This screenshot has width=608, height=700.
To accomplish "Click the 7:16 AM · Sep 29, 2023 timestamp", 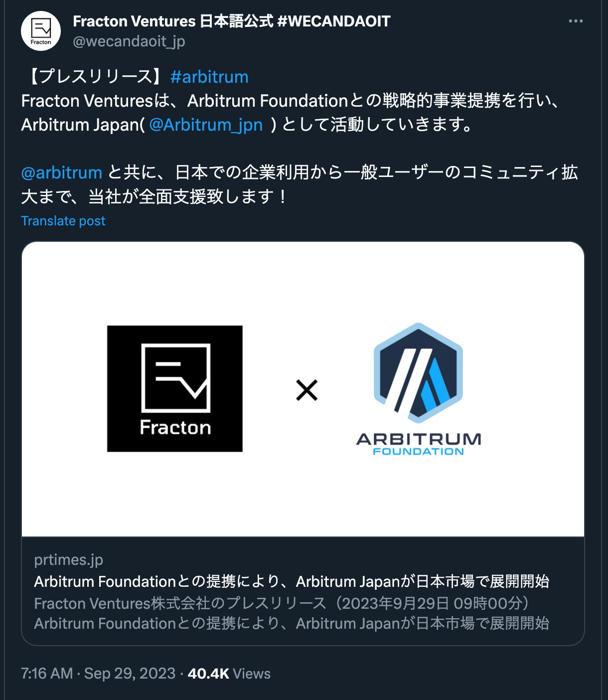I will point(98,674).
